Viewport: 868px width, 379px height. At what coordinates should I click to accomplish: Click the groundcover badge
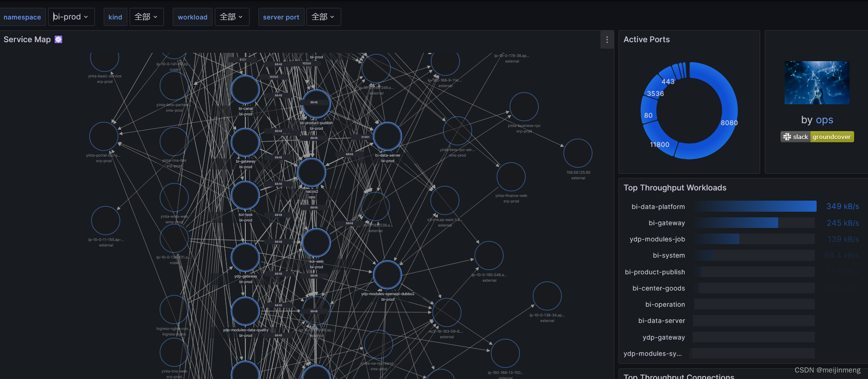tap(832, 137)
